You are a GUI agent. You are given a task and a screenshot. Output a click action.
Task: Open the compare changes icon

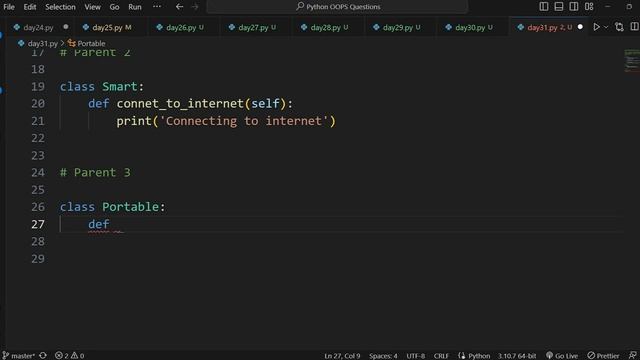(x=619, y=27)
